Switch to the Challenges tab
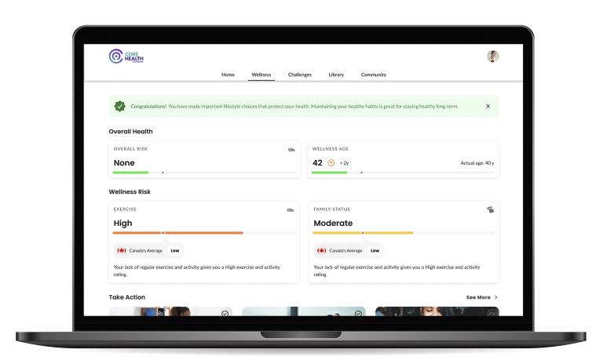The image size is (603, 364). click(300, 75)
